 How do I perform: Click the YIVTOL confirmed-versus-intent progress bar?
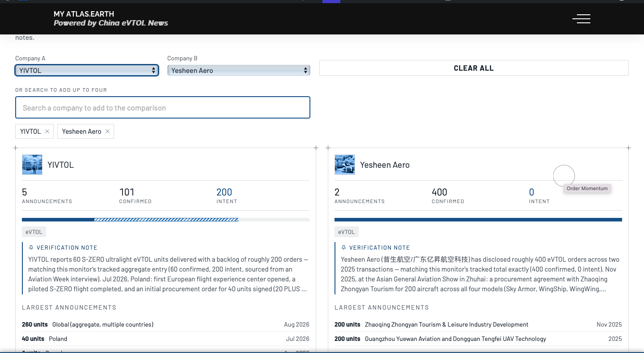[x=165, y=220]
